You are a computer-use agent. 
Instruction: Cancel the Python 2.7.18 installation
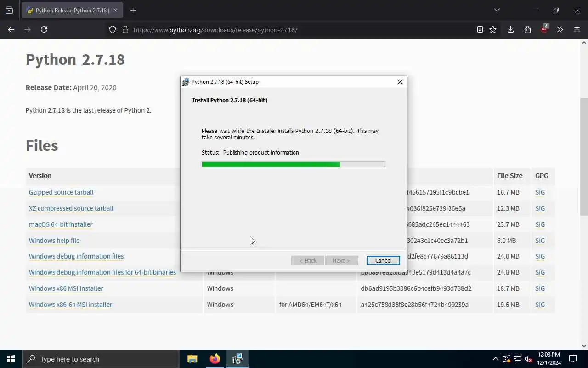coord(383,260)
